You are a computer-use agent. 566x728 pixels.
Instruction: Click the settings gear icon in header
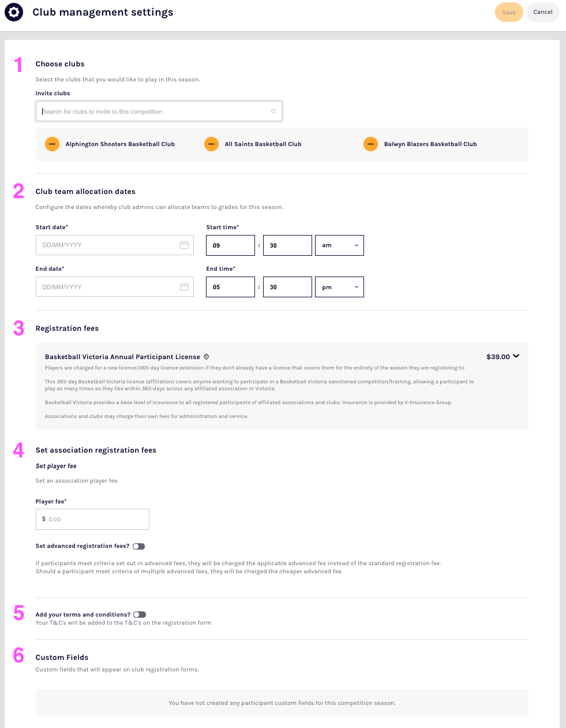click(x=14, y=12)
